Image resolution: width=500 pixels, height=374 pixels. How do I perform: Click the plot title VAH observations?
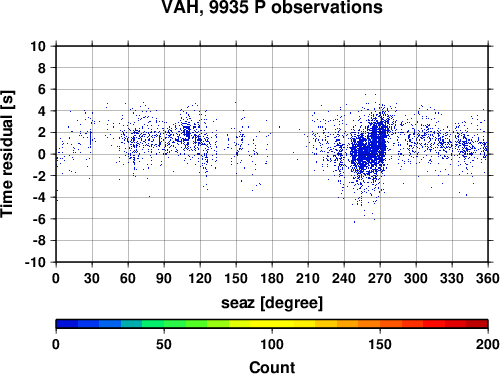pyautogui.click(x=272, y=7)
